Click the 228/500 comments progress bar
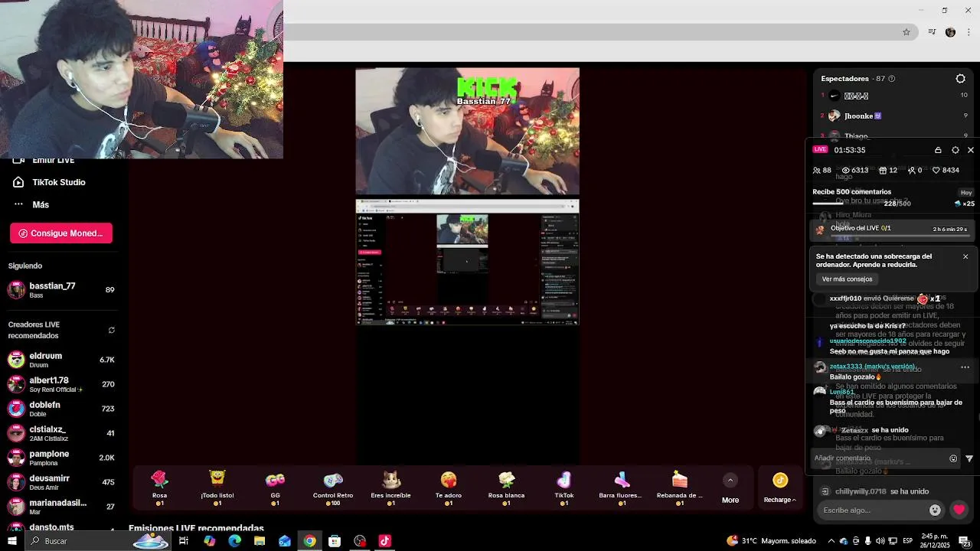Screen dimensions: 980x551 (861, 204)
